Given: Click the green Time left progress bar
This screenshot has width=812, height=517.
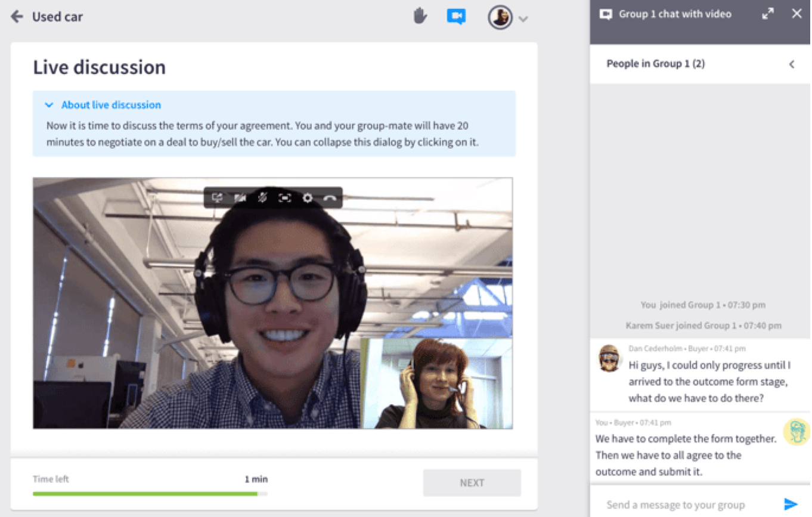Looking at the screenshot, I should click(145, 494).
